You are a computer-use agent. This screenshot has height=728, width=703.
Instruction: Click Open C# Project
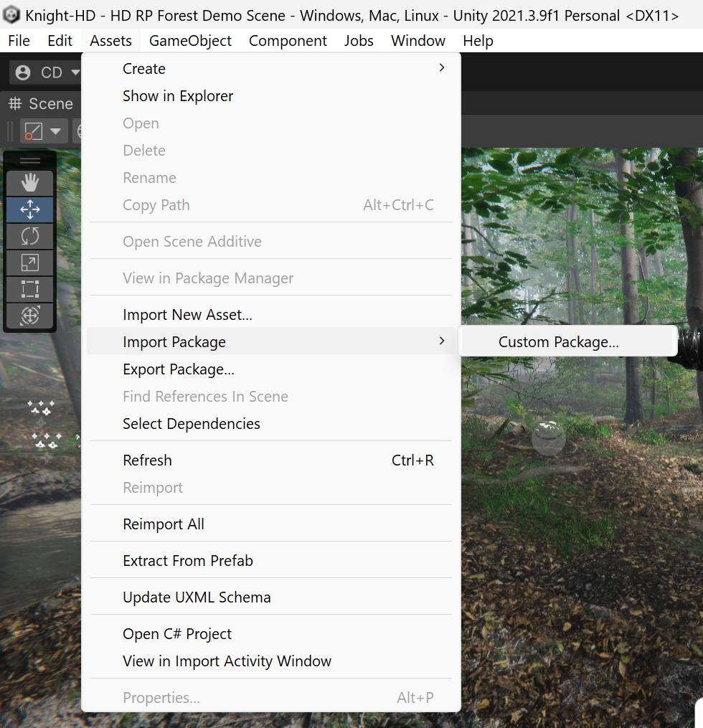(x=177, y=634)
